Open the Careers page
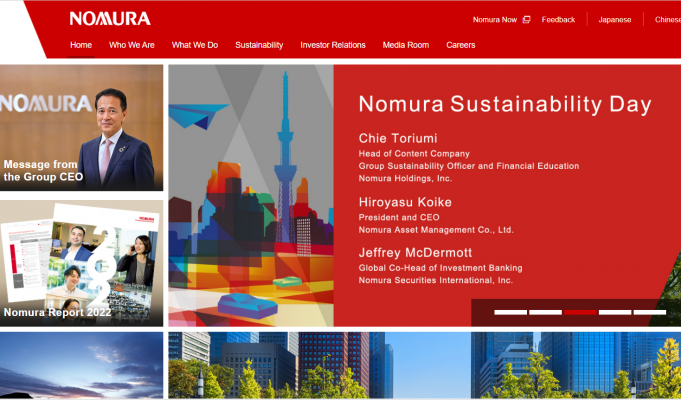Screen dimensions: 681x400 click(x=461, y=45)
